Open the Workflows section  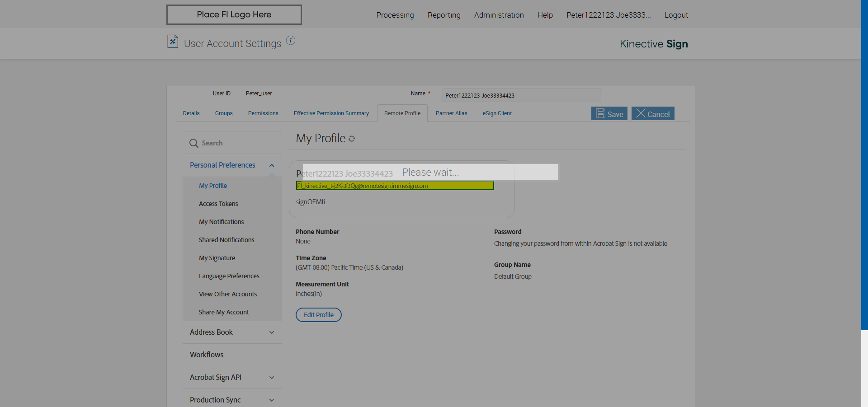(x=232, y=355)
